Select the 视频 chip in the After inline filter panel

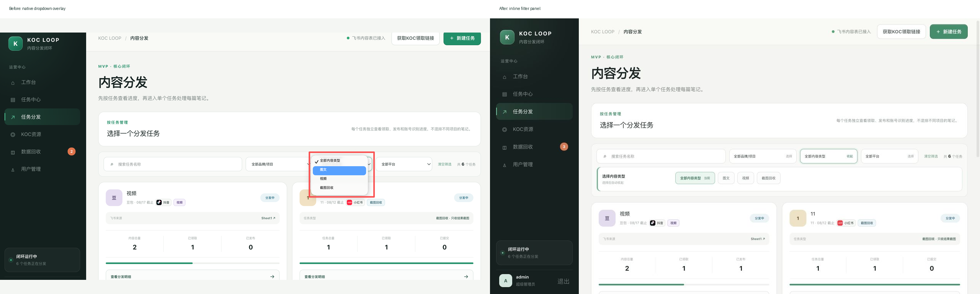tap(745, 178)
